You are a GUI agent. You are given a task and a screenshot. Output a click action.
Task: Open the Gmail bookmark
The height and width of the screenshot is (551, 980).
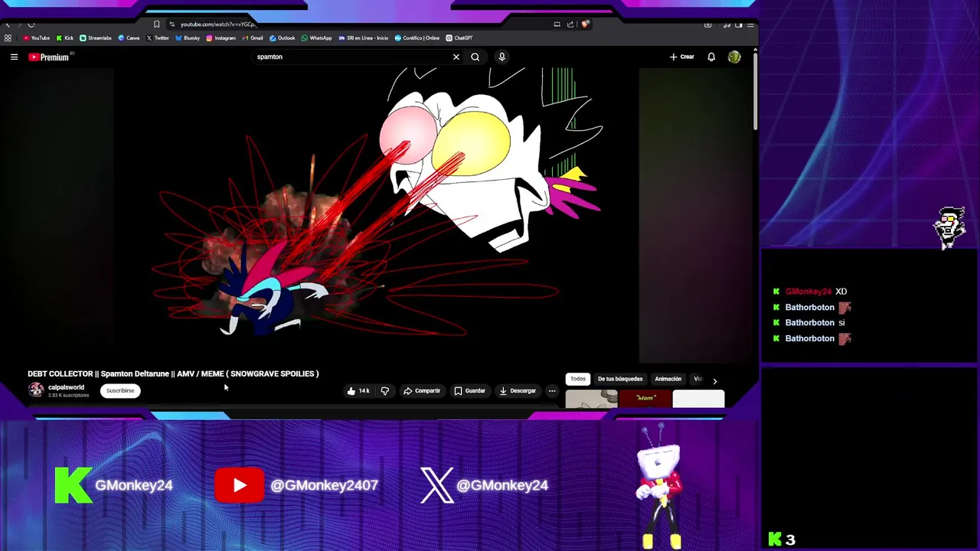coord(253,38)
